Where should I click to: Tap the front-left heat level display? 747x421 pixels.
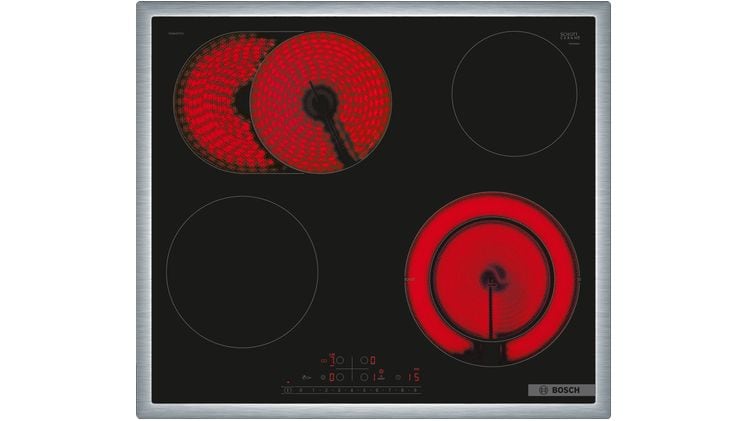(x=332, y=377)
